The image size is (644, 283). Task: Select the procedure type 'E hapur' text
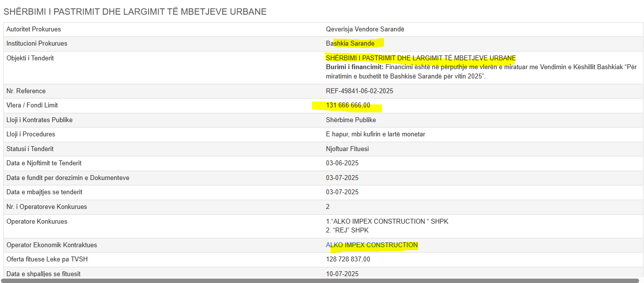pyautogui.click(x=376, y=134)
